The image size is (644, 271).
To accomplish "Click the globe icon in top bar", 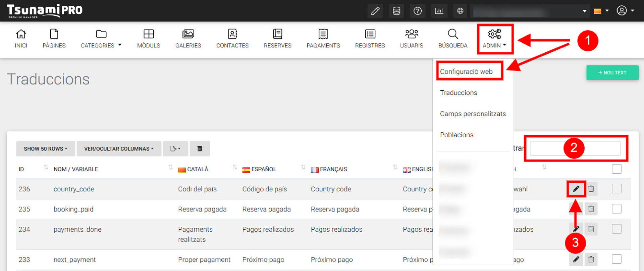I will pos(460,11).
